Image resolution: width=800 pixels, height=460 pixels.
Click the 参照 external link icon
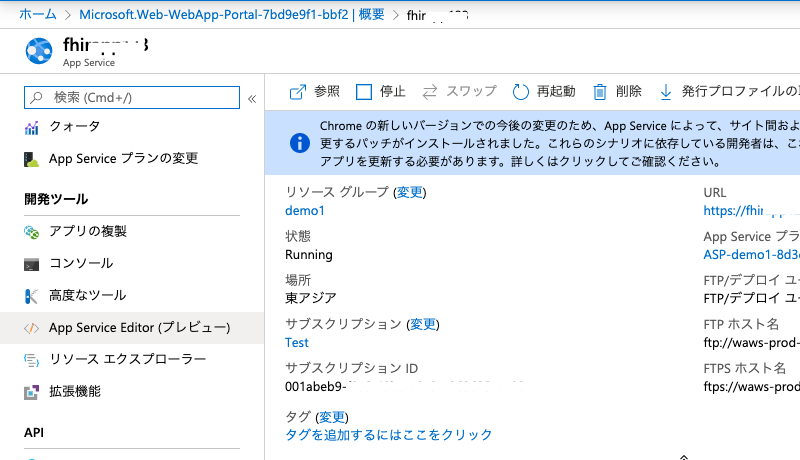297,92
